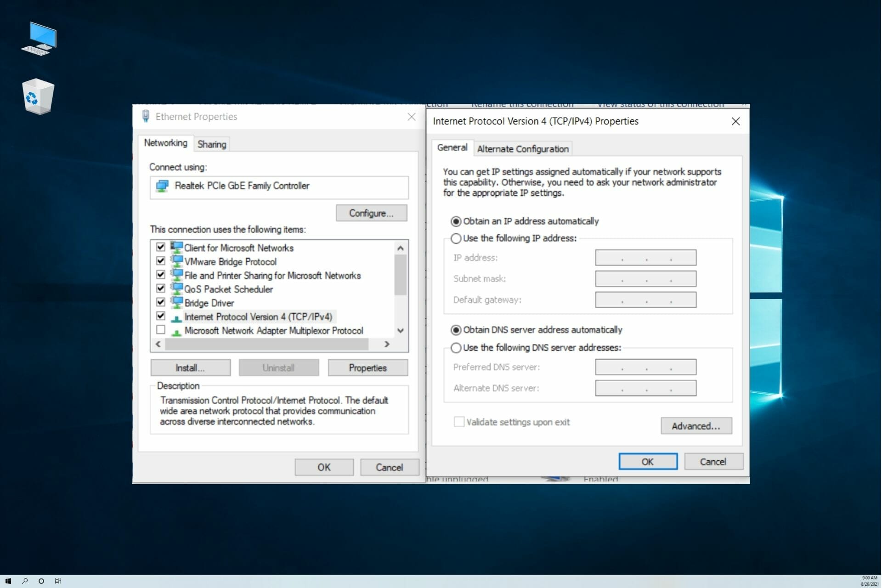Click the Default gateway field

coord(645,300)
